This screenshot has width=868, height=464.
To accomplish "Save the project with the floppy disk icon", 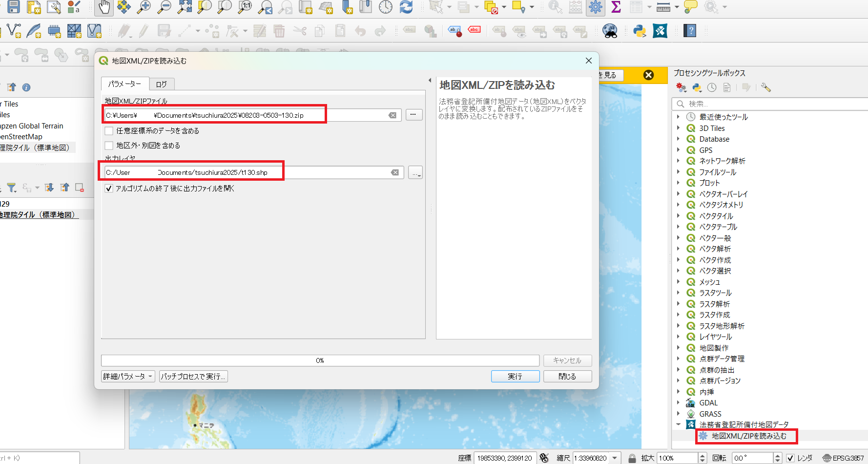I will click(13, 7).
